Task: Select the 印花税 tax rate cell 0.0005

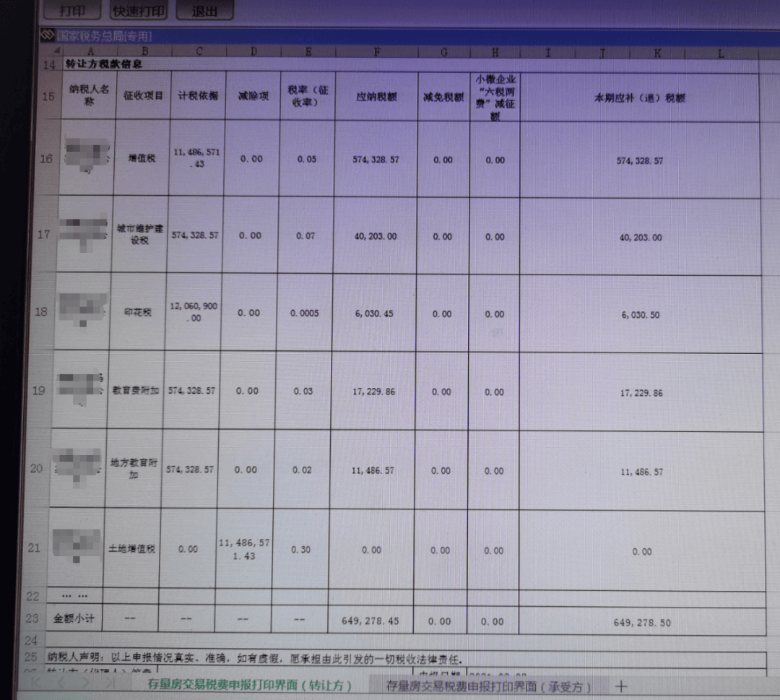Action: tap(303, 314)
